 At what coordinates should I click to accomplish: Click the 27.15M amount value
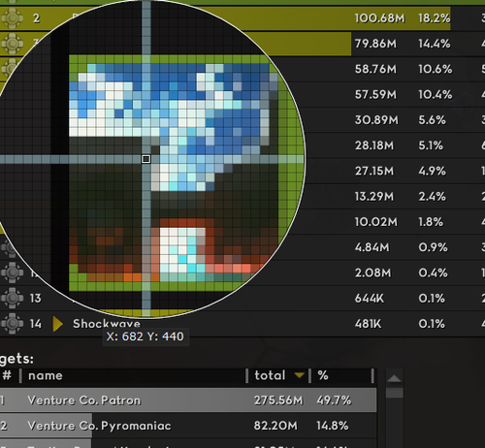tap(374, 171)
